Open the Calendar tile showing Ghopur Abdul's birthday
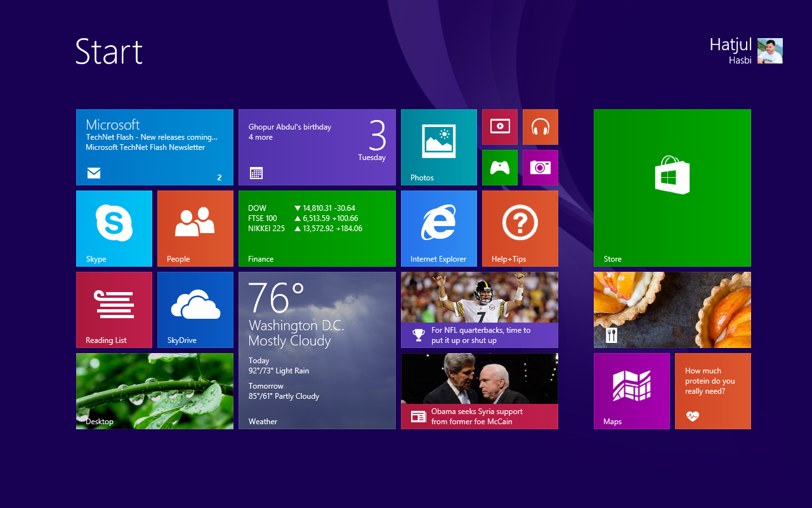812x508 pixels. pos(317,147)
